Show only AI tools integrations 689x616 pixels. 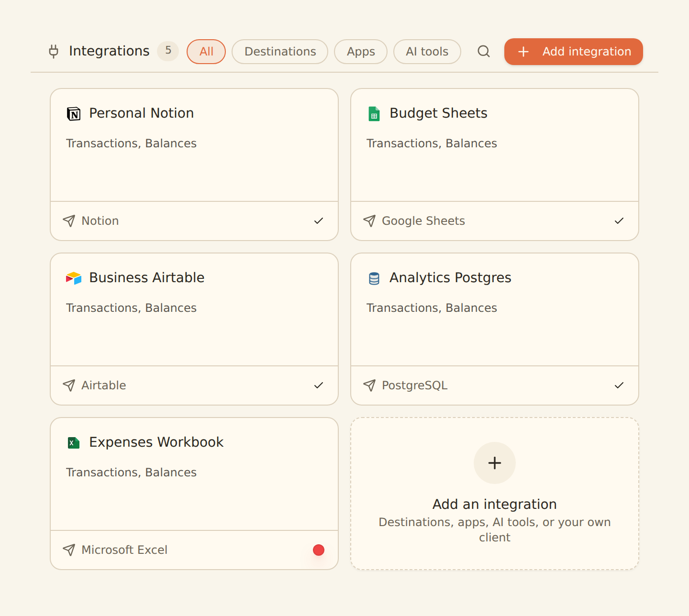[x=427, y=52]
